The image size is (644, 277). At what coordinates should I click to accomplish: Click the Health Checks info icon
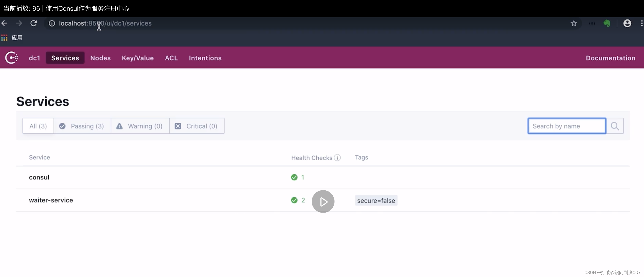tap(337, 158)
